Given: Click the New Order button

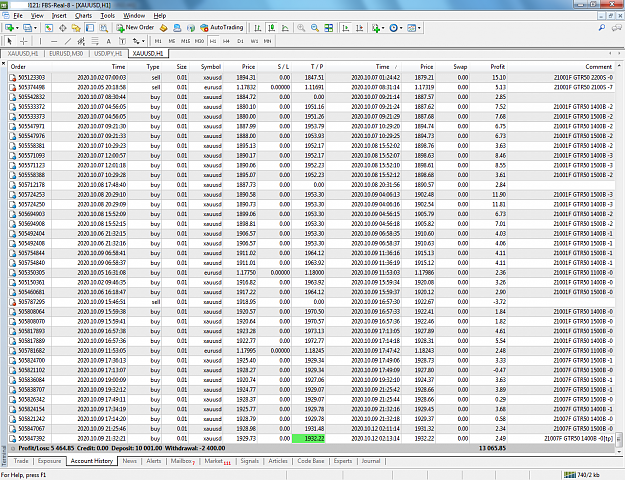Looking at the screenshot, I should (135, 28).
